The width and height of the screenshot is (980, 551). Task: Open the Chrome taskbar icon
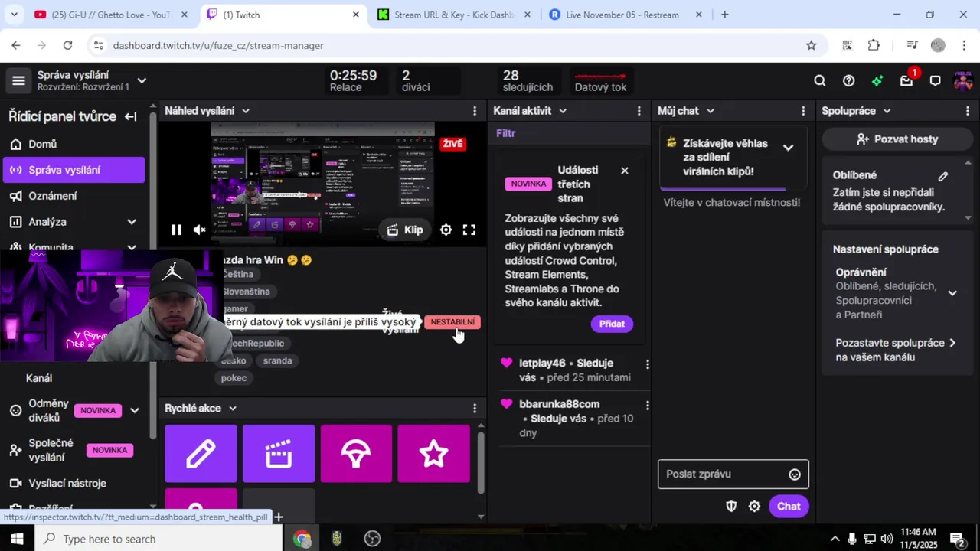point(302,539)
